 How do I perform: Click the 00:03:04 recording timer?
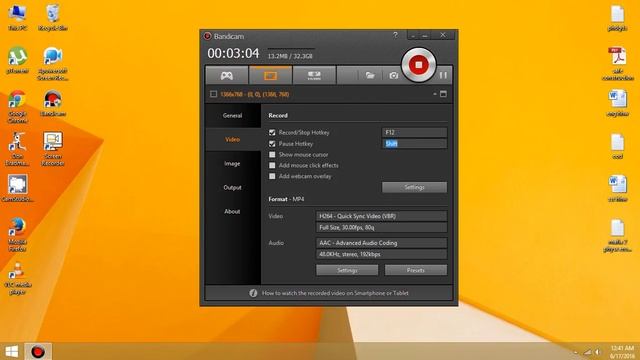pos(233,53)
